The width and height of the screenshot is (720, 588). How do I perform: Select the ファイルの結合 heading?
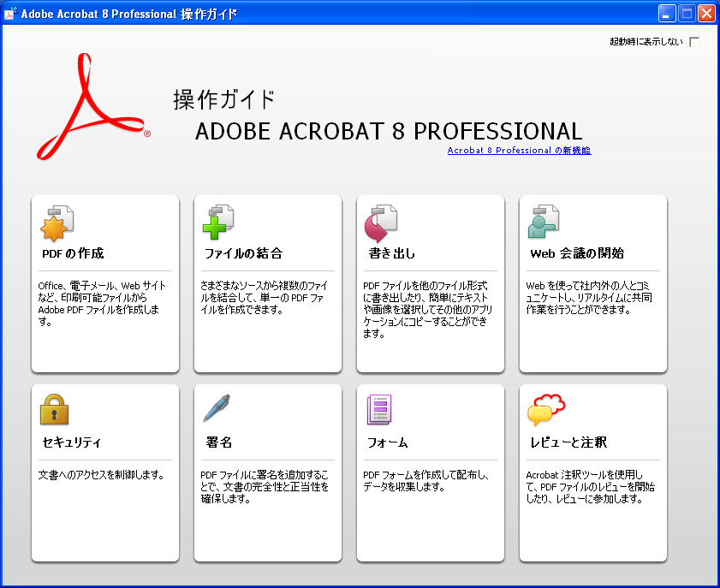point(244,253)
